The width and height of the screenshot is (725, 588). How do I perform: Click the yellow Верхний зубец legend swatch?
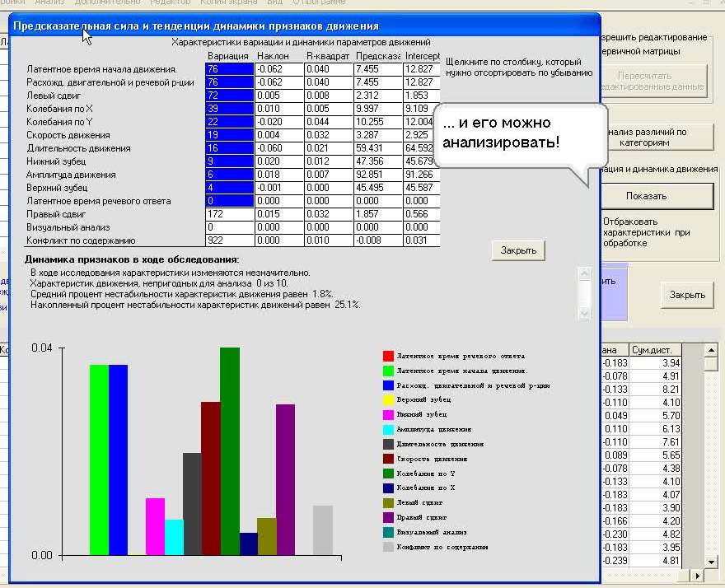[388, 400]
